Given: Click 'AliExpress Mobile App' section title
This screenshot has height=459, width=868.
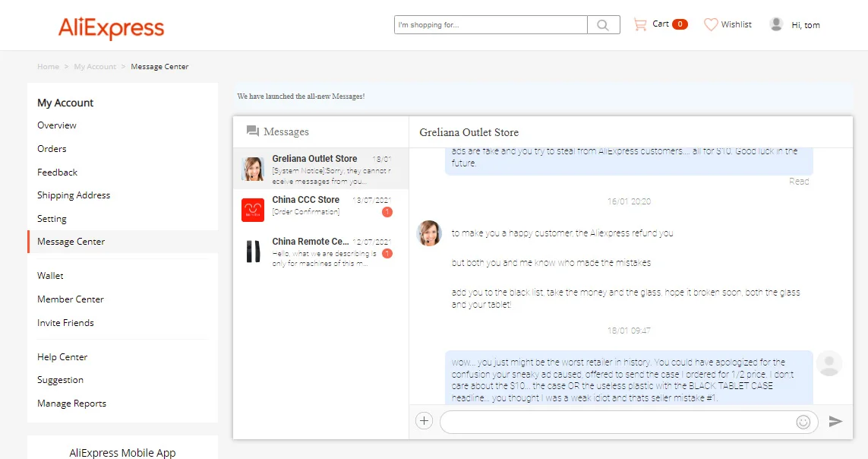Looking at the screenshot, I should pos(122,452).
